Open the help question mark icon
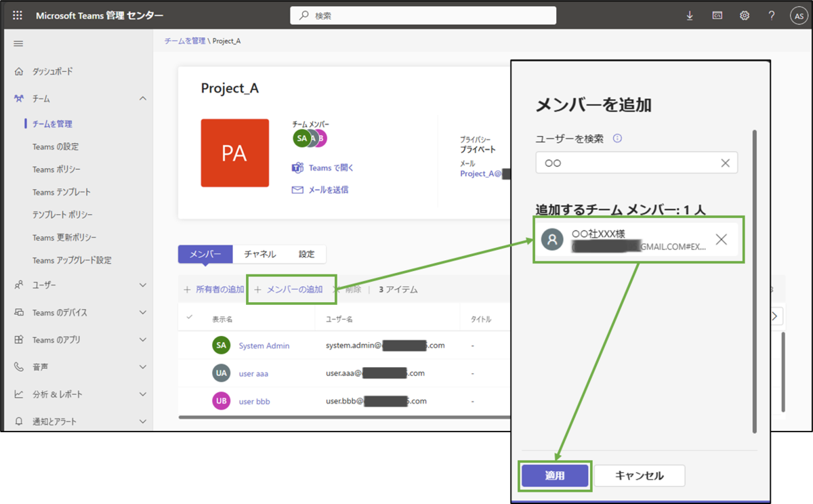Image resolution: width=813 pixels, height=504 pixels. pyautogui.click(x=772, y=15)
